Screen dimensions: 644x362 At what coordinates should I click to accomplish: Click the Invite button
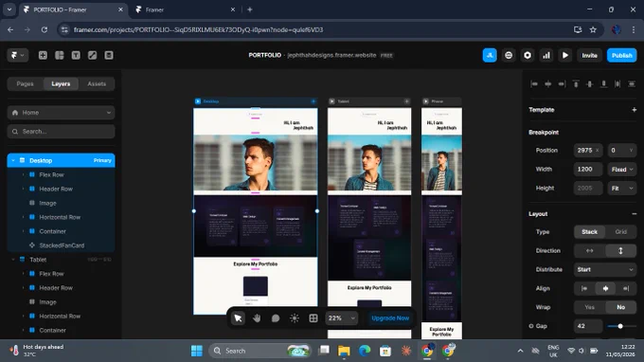tap(589, 55)
